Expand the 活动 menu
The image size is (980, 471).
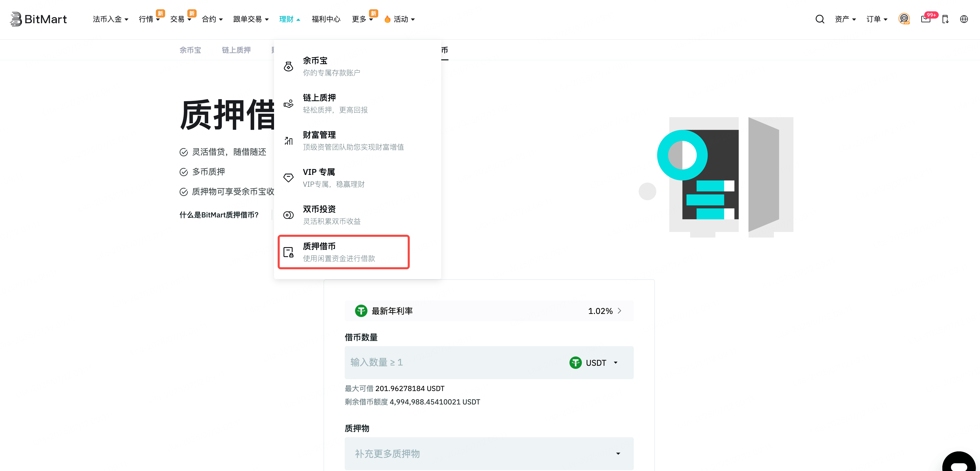point(404,19)
